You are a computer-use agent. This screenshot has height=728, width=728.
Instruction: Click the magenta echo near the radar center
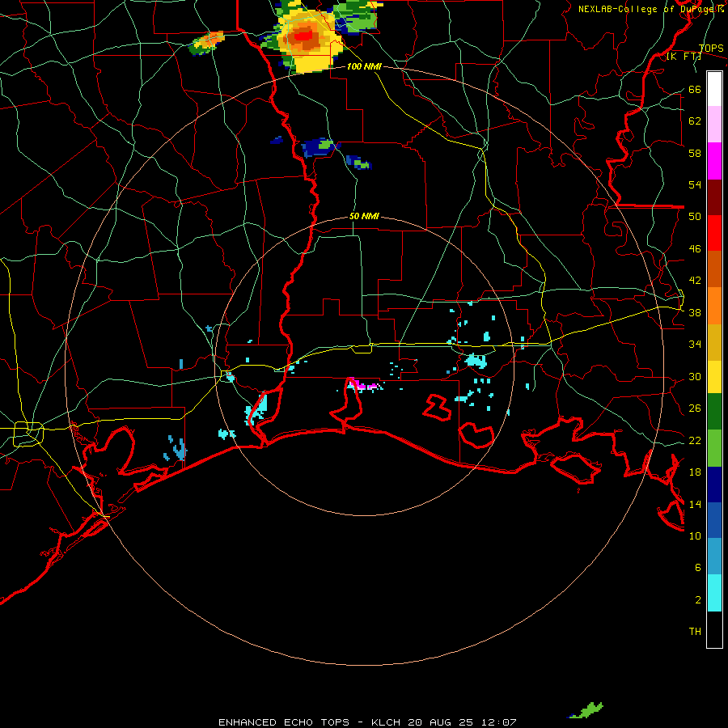[363, 384]
